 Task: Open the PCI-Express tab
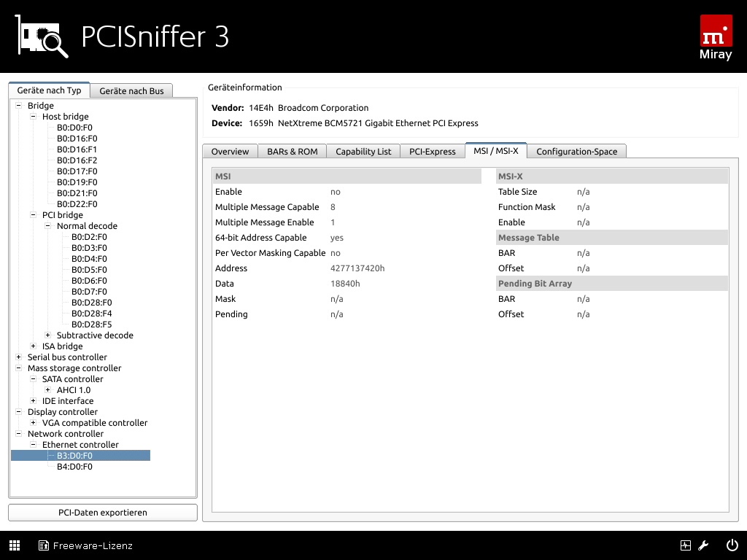tap(432, 152)
